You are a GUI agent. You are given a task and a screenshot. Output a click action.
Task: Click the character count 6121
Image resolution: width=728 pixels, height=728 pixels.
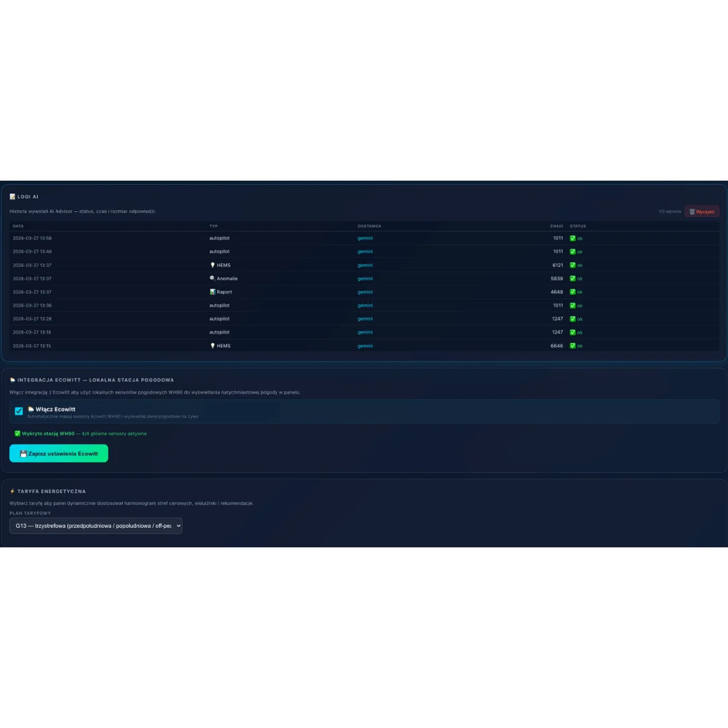pyautogui.click(x=557, y=265)
